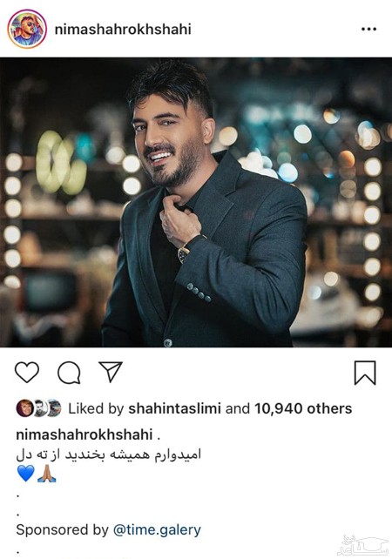Open comments via the speech bubble icon

[x=69, y=373]
